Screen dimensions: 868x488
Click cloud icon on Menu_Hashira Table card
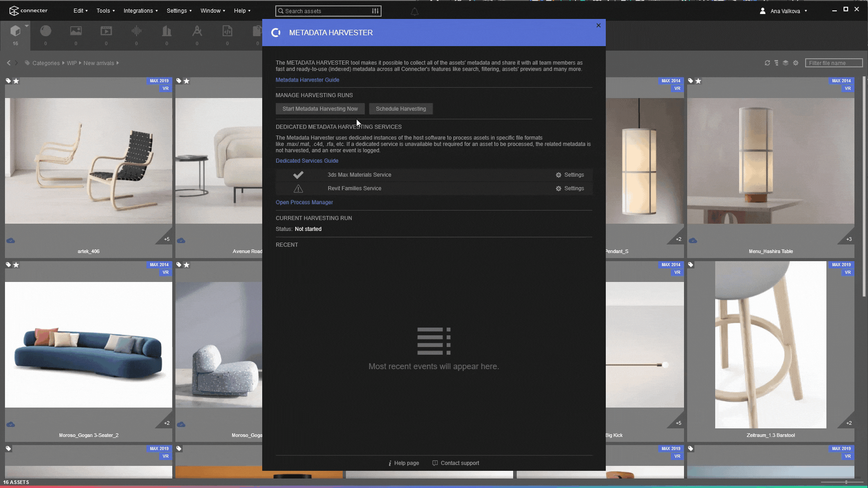pyautogui.click(x=693, y=240)
